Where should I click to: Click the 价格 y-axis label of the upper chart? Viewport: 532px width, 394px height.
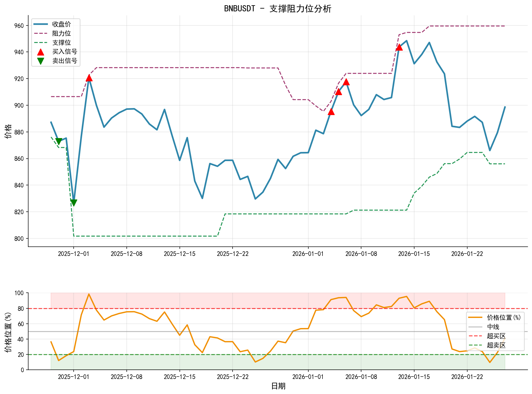pyautogui.click(x=8, y=131)
